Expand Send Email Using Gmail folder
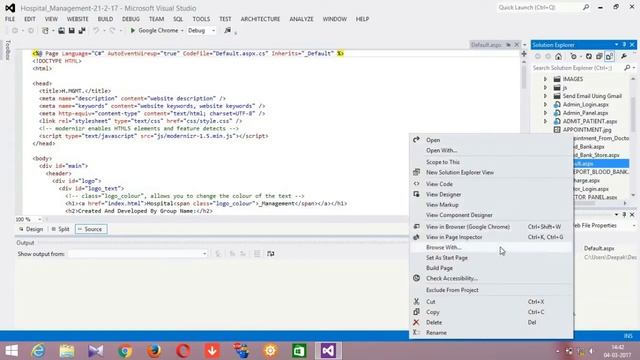This screenshot has width=640, height=360. (545, 96)
